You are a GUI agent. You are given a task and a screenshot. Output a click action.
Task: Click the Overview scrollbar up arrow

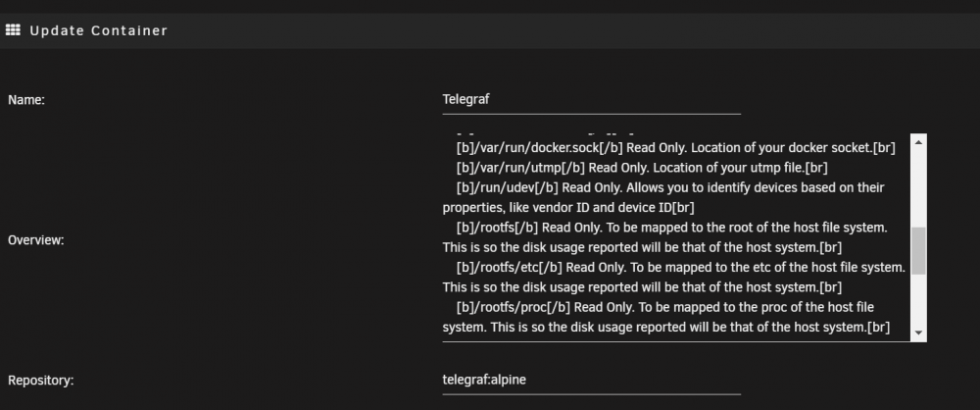point(918,143)
